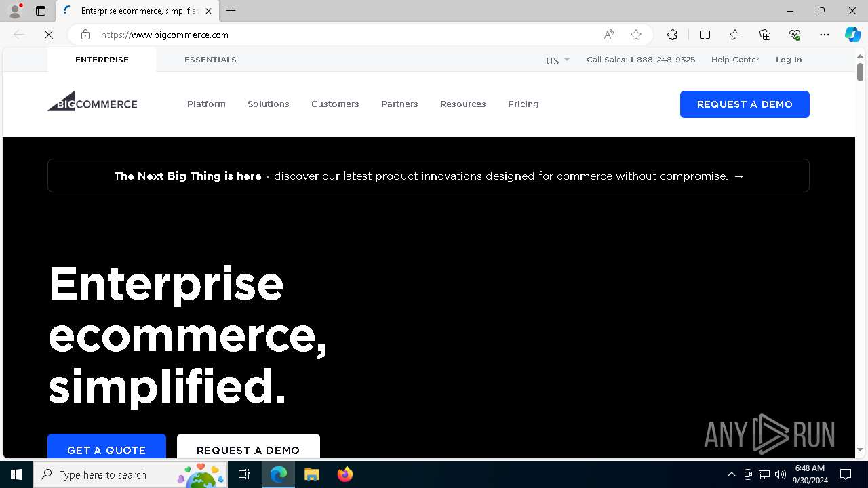Open the Customers menu
The height and width of the screenshot is (488, 868).
335,104
